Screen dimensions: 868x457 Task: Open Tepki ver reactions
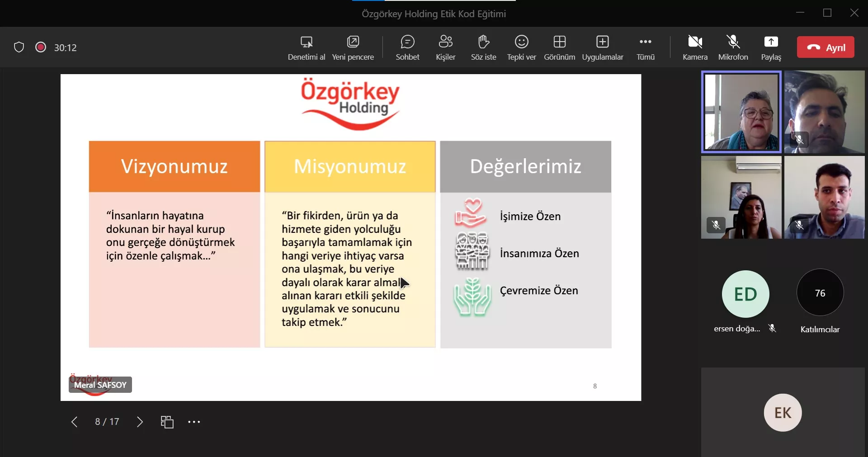(521, 47)
